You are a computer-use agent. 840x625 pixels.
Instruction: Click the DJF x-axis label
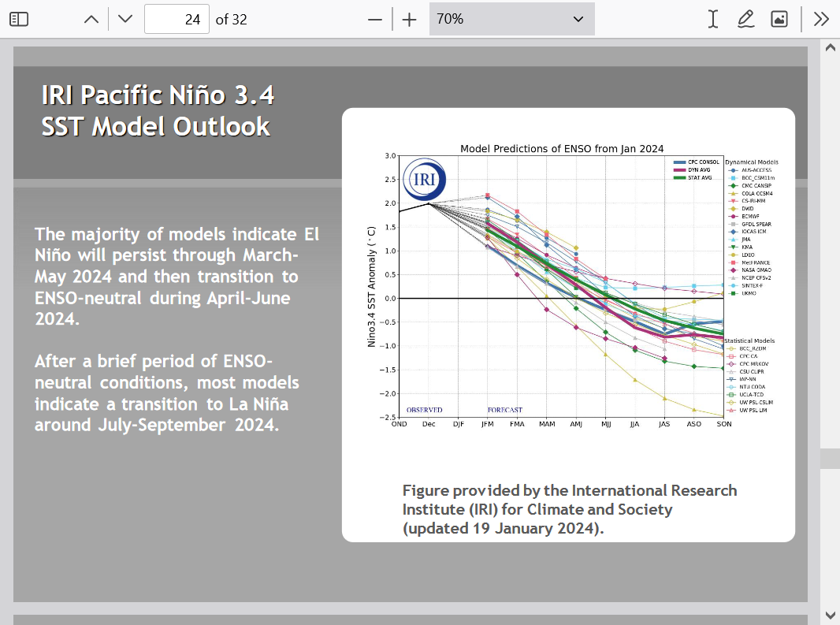[x=458, y=424]
